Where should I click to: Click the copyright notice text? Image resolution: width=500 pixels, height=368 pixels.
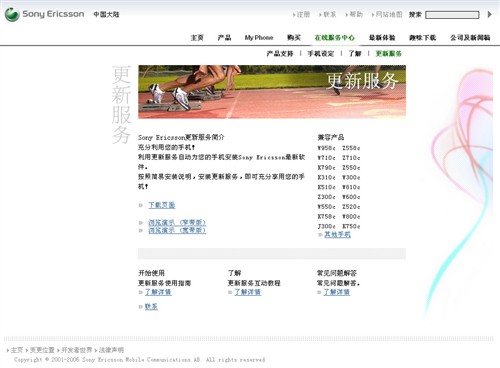tap(139, 360)
